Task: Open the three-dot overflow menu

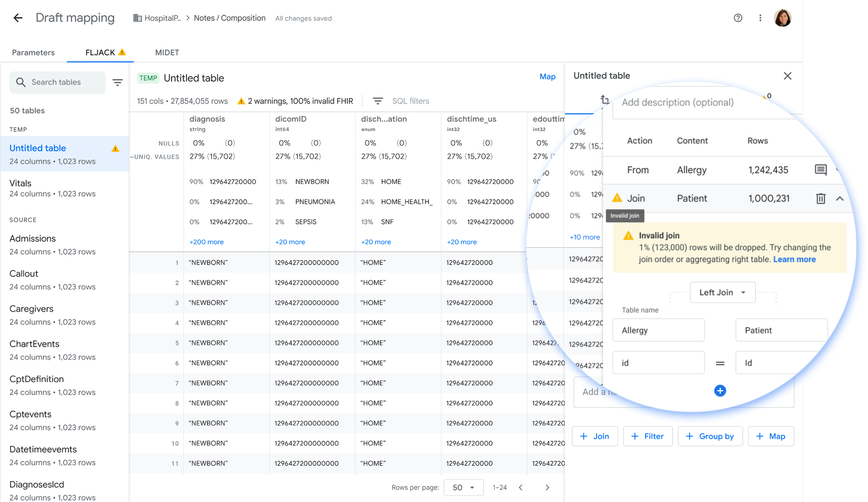Action: [x=760, y=18]
